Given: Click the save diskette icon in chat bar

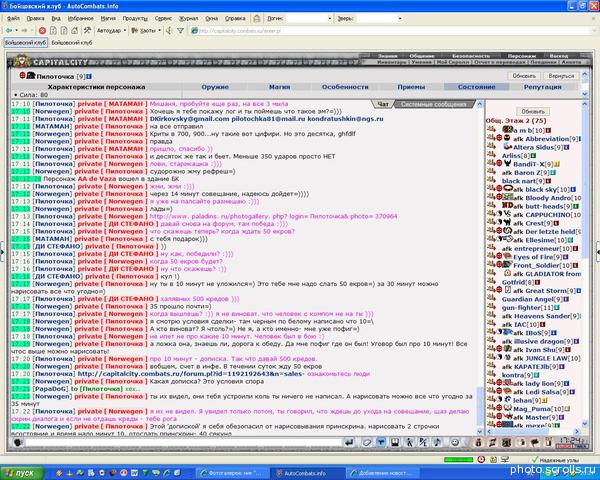Looking at the screenshot, I should [x=395, y=442].
